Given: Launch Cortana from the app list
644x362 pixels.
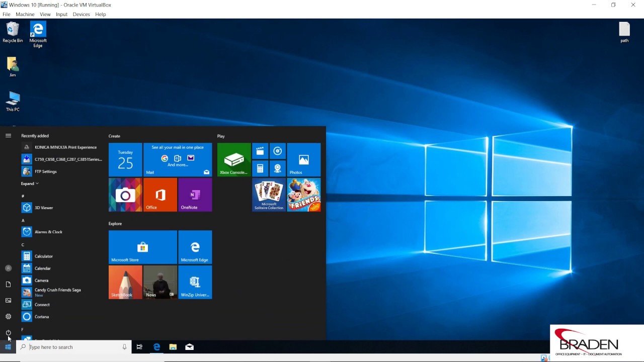Looking at the screenshot, I should [60, 317].
